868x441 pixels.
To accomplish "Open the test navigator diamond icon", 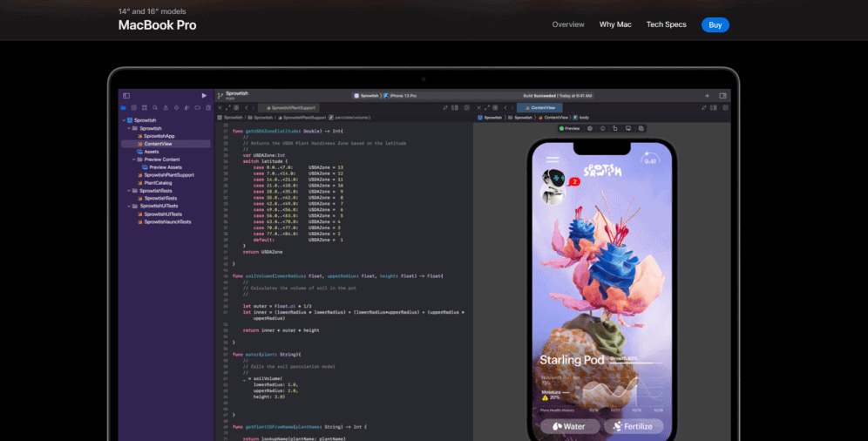I will coord(176,108).
